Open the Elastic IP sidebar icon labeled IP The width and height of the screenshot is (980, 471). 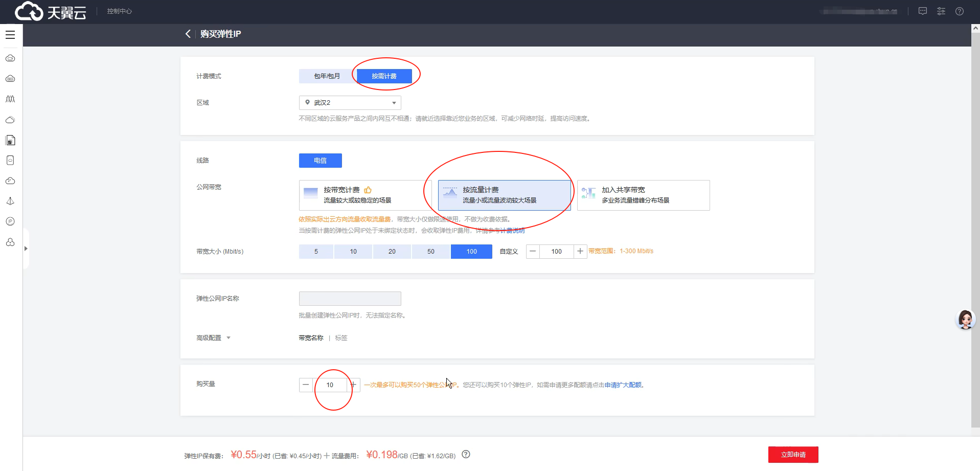[x=10, y=221]
